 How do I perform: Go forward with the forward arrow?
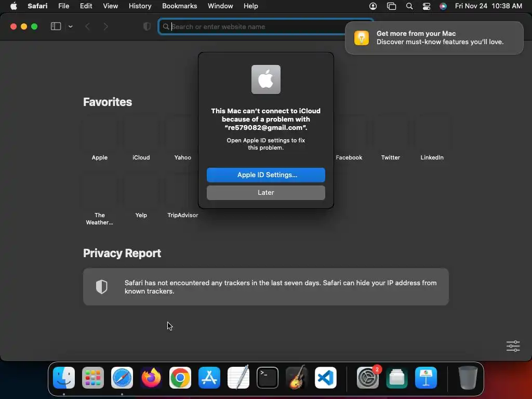point(105,26)
